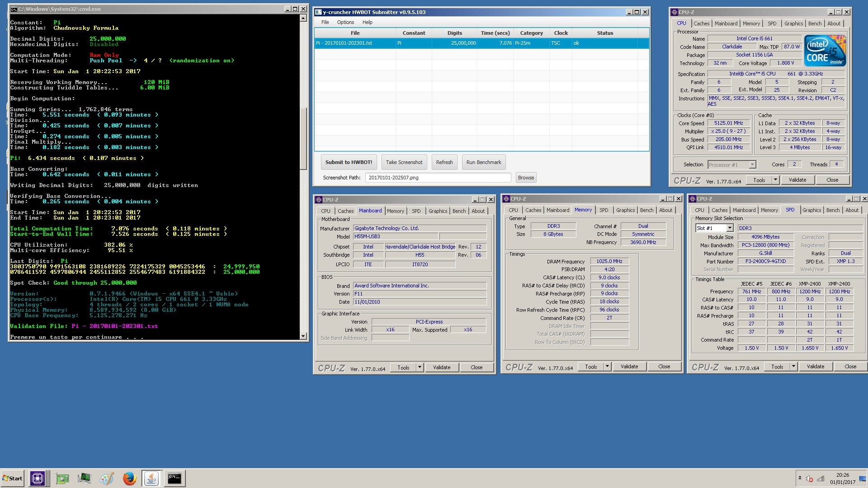Viewport: 868px width, 488px height.
Task: Click the 1025.0 MHz DRAM frequency value
Action: 609,262
